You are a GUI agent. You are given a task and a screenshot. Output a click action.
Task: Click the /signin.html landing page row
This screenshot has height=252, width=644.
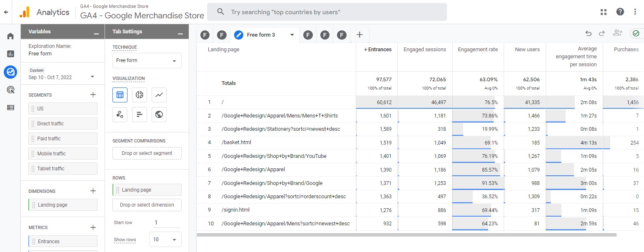[x=420, y=210]
